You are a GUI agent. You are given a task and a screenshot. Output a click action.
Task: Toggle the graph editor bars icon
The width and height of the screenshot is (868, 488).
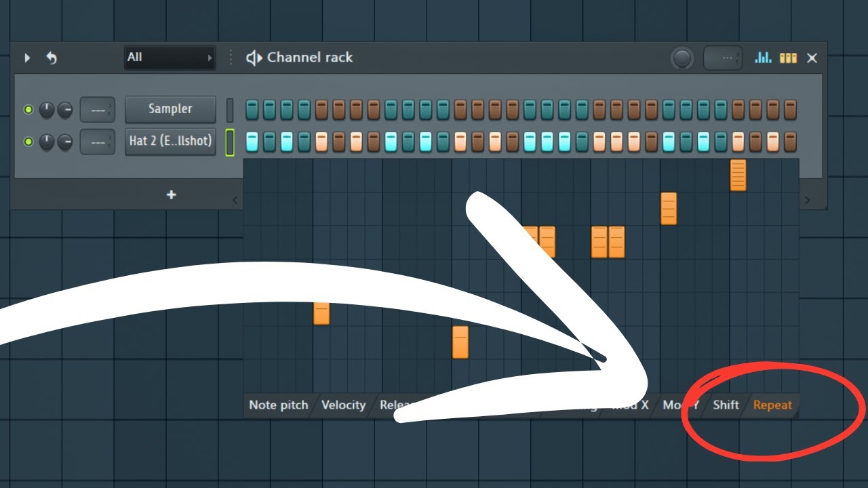pos(764,58)
